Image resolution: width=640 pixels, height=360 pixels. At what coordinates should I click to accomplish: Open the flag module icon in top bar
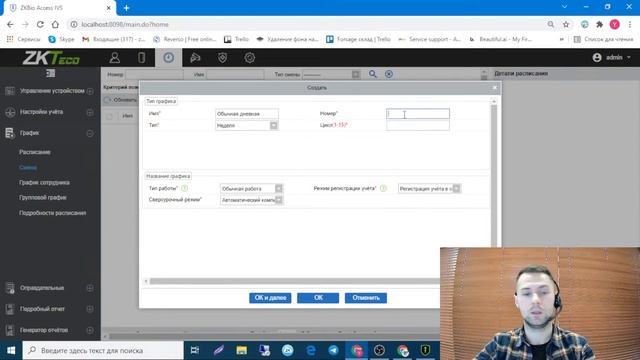196,58
